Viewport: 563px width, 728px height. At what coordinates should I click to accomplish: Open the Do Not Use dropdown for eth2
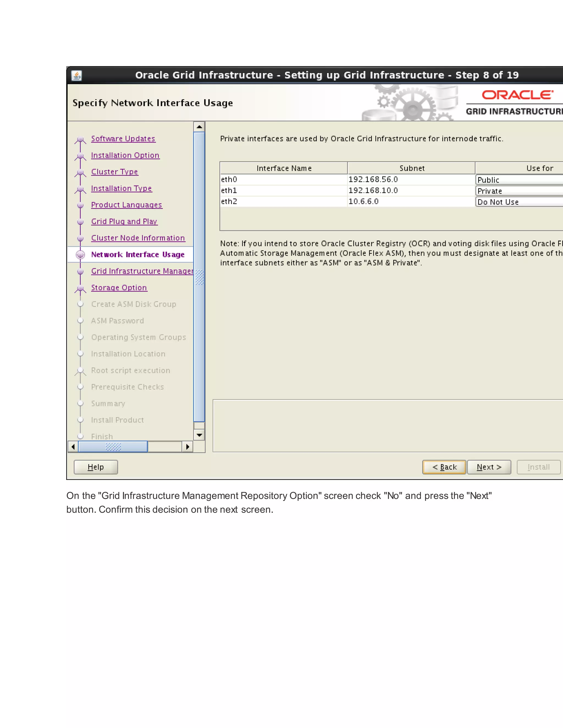click(x=519, y=202)
